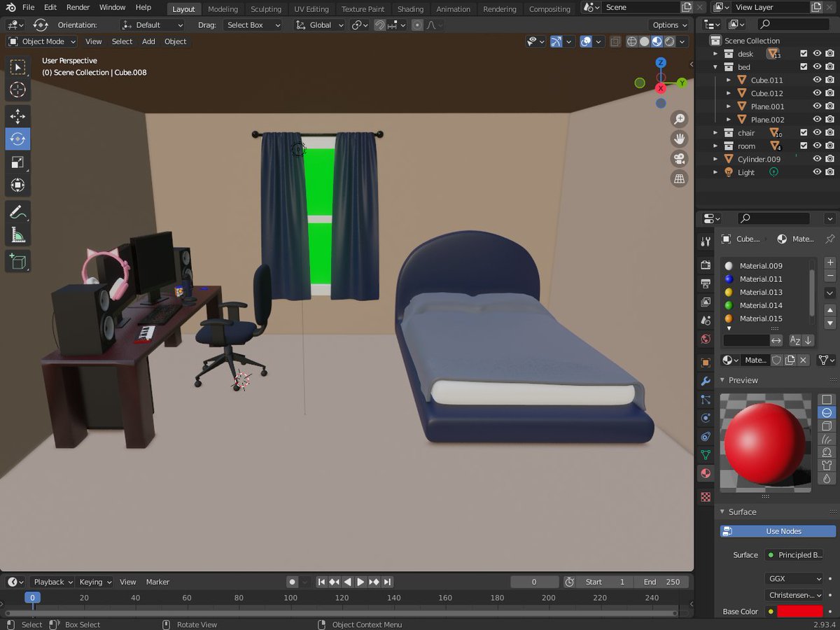Open the GGX distribution dropdown
Image resolution: width=840 pixels, height=630 pixels.
(x=794, y=579)
